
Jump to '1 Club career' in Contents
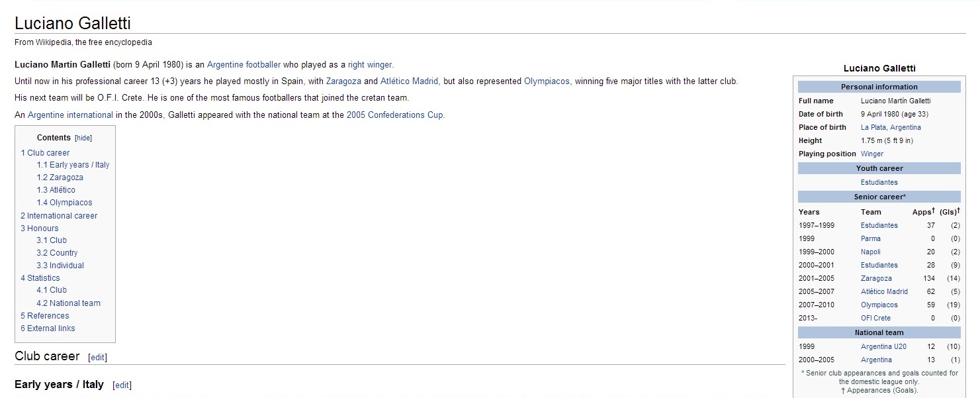45,153
